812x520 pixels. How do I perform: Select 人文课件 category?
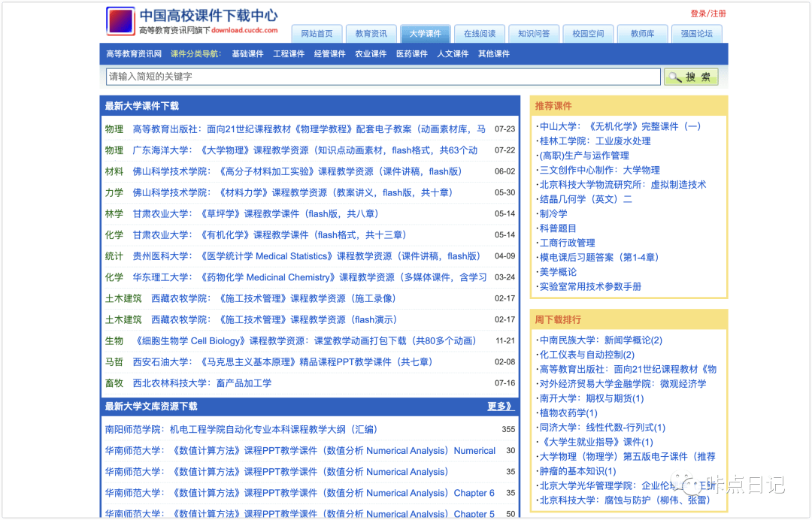point(453,54)
